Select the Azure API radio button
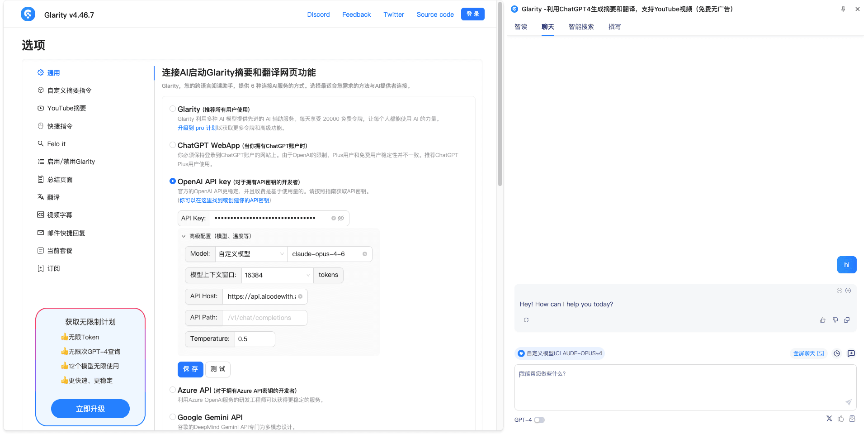Image resolution: width=868 pixels, height=434 pixels. (173, 390)
